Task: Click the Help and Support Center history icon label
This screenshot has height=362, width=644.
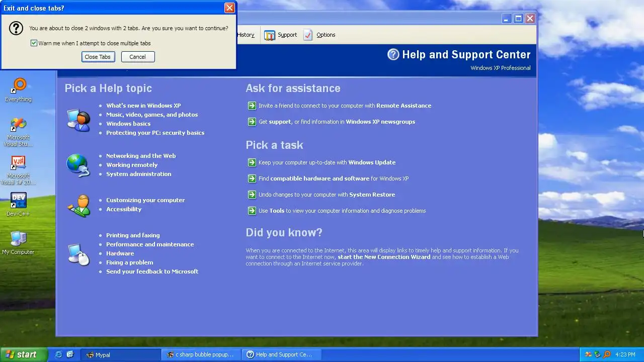Action: tap(246, 35)
